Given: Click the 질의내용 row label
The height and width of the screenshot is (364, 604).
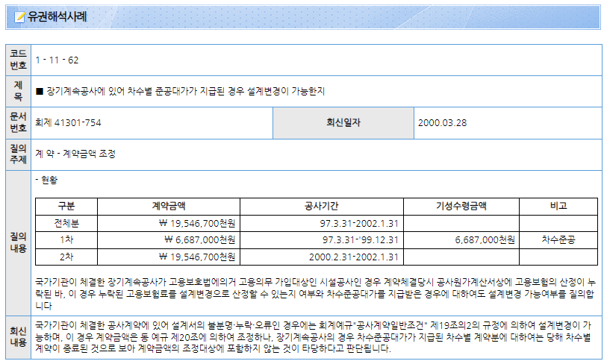Looking at the screenshot, I should pos(18,242).
